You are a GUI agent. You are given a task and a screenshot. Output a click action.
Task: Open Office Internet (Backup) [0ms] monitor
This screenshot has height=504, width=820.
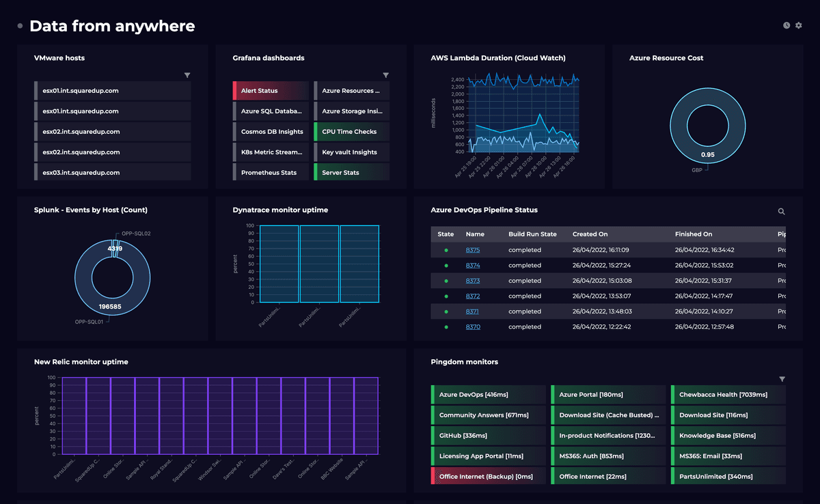(x=489, y=476)
